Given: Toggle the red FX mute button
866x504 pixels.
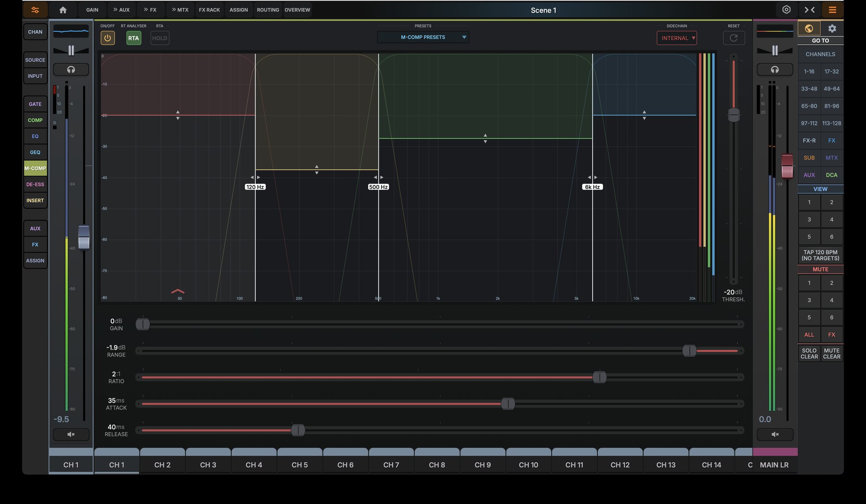Looking at the screenshot, I should [831, 335].
